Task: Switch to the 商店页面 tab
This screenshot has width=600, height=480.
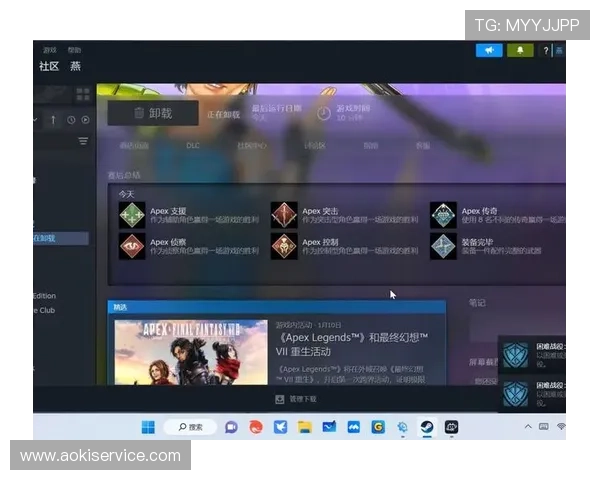Action: [x=134, y=146]
